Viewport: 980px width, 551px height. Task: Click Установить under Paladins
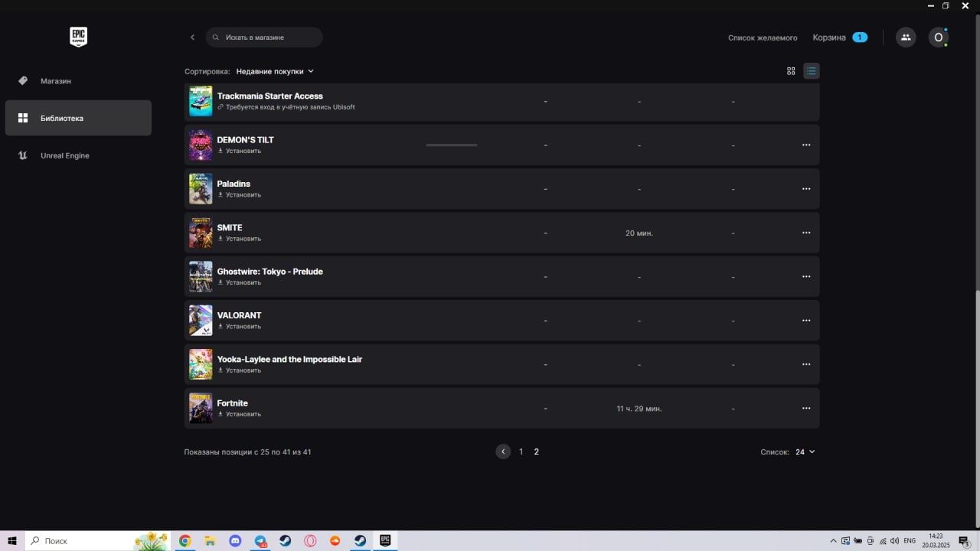click(x=240, y=195)
